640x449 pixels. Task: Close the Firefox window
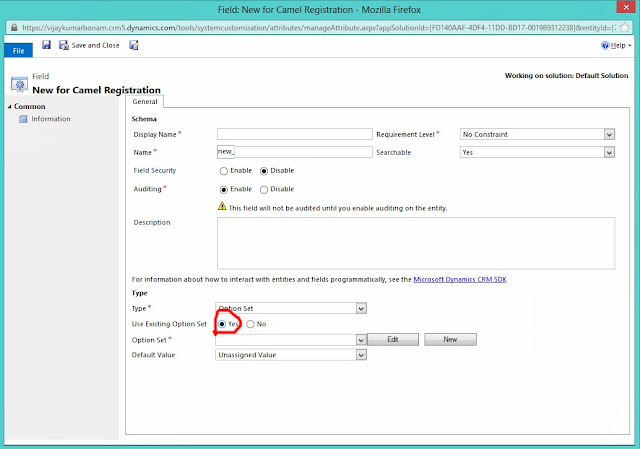[x=626, y=7]
